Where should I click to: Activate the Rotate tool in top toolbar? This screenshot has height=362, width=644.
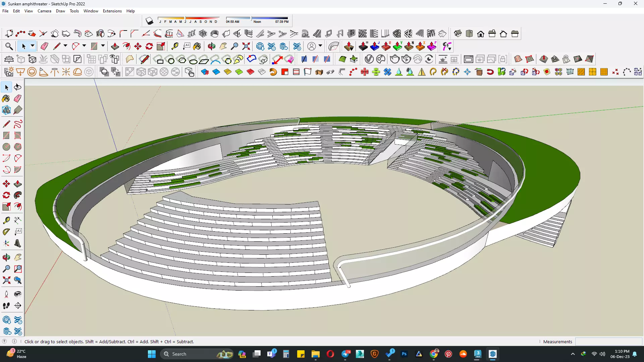coord(149,46)
